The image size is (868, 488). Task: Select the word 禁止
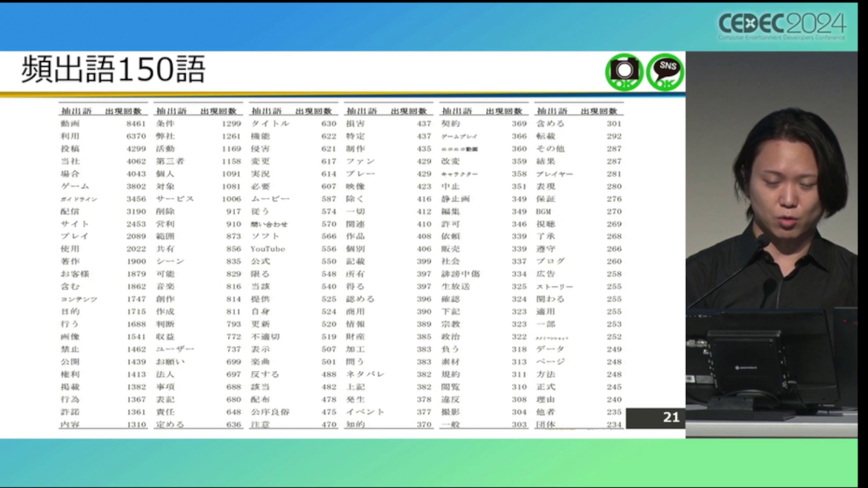(x=70, y=349)
